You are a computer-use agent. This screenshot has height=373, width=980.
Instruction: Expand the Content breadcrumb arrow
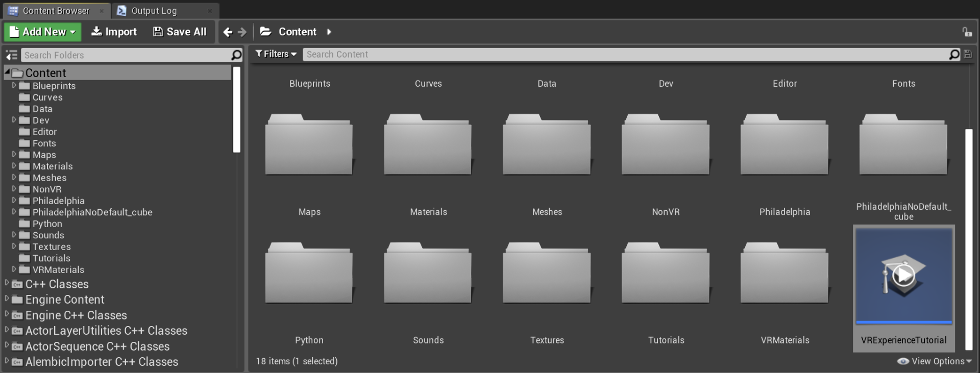click(x=329, y=32)
